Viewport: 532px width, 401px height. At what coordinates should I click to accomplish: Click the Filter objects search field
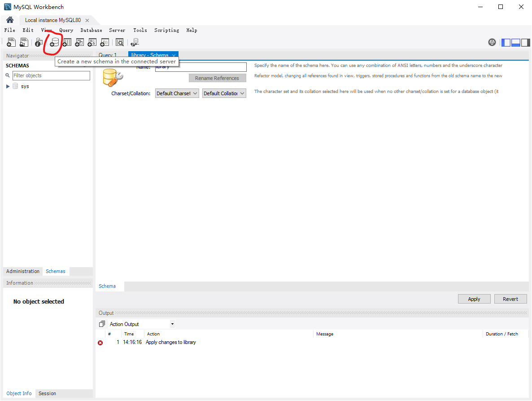(51, 75)
